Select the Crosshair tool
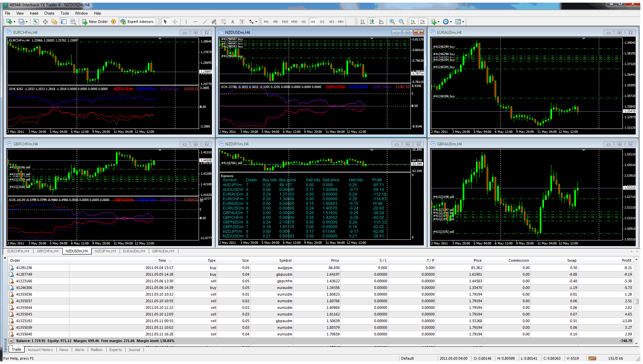 click(x=175, y=22)
